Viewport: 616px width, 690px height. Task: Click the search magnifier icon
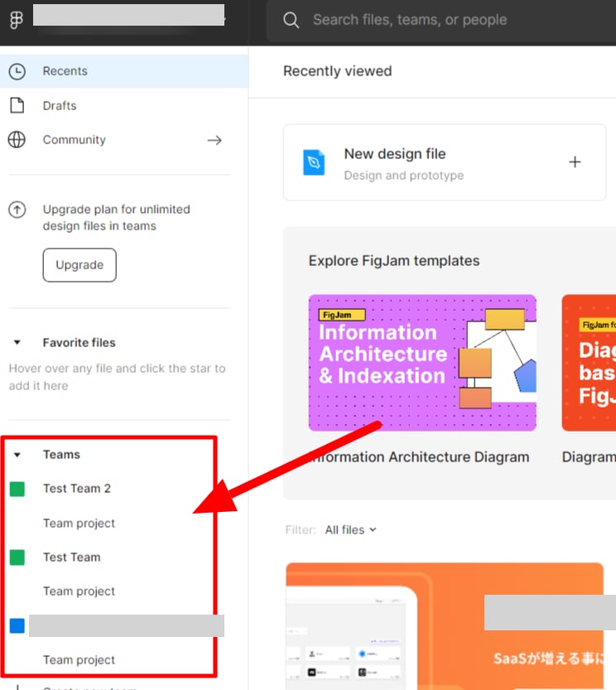tap(291, 20)
